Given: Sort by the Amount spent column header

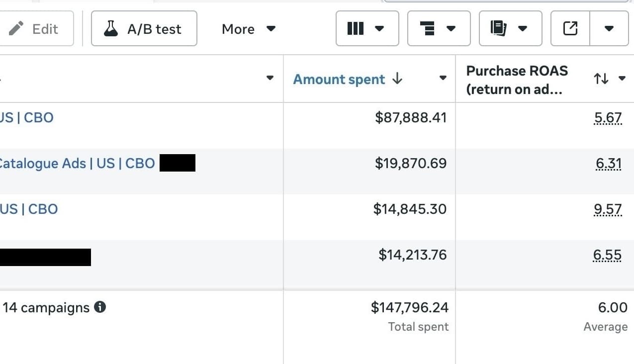Looking at the screenshot, I should coord(339,80).
